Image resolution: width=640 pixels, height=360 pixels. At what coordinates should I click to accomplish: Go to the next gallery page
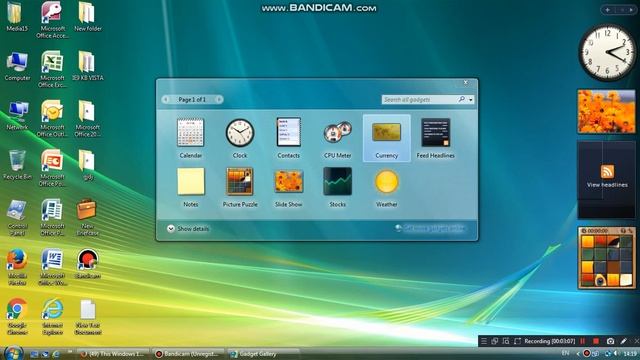pos(219,99)
